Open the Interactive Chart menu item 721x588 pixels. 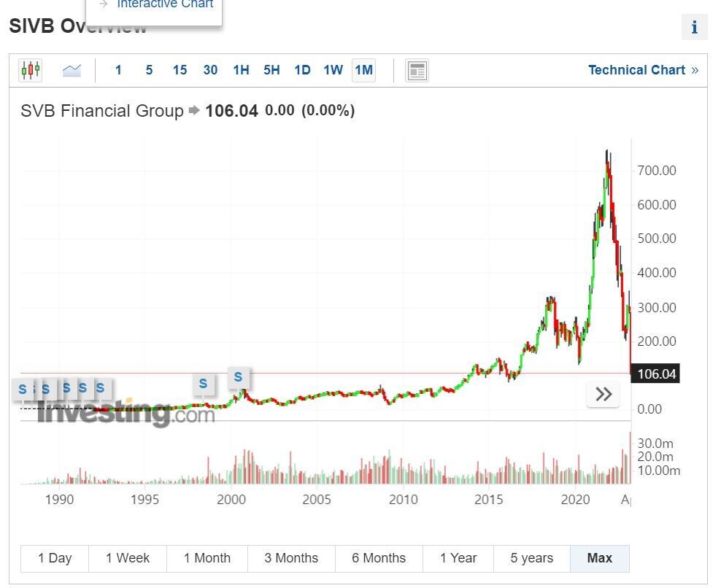click(165, 4)
